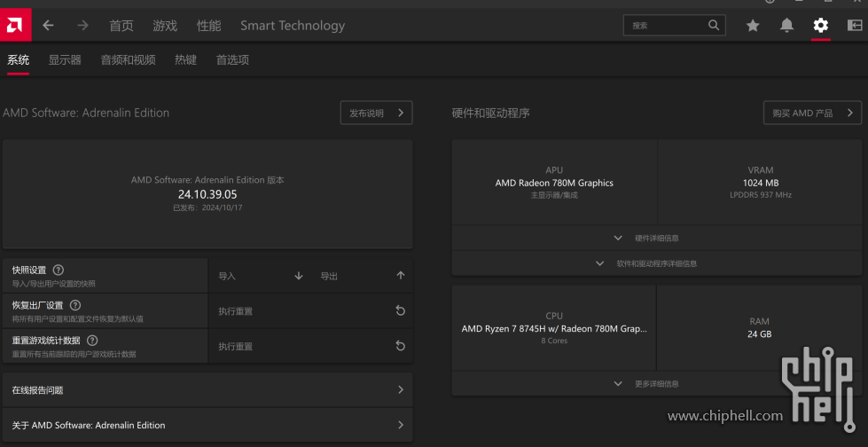Go back with the left arrow
The height and width of the screenshot is (447, 868).
49,26
